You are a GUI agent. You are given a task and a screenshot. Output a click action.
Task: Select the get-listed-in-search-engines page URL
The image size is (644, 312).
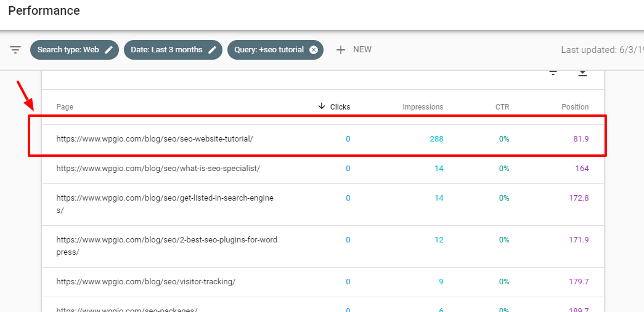[x=165, y=204]
